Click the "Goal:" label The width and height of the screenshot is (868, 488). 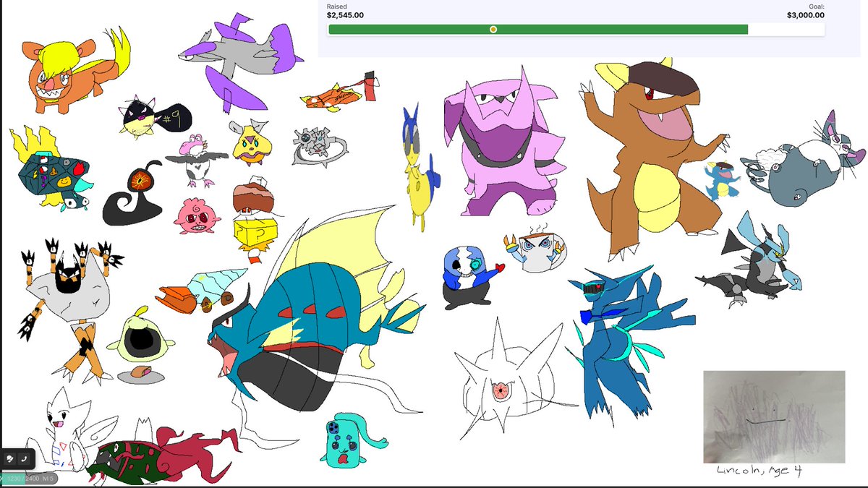816,7
